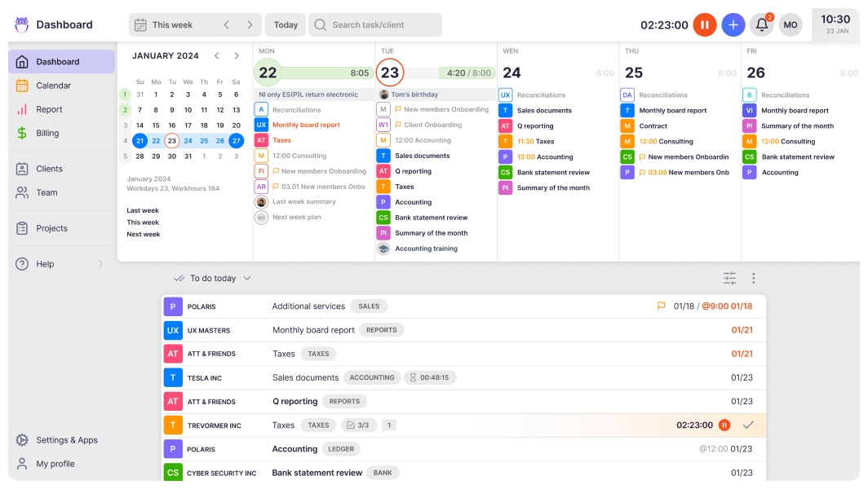Select This week link

click(x=143, y=222)
